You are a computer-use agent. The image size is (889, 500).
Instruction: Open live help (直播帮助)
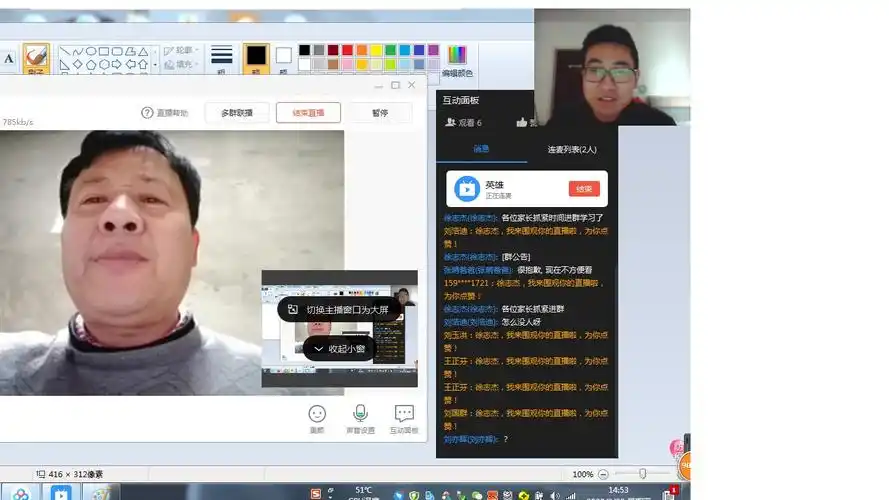pos(164,113)
